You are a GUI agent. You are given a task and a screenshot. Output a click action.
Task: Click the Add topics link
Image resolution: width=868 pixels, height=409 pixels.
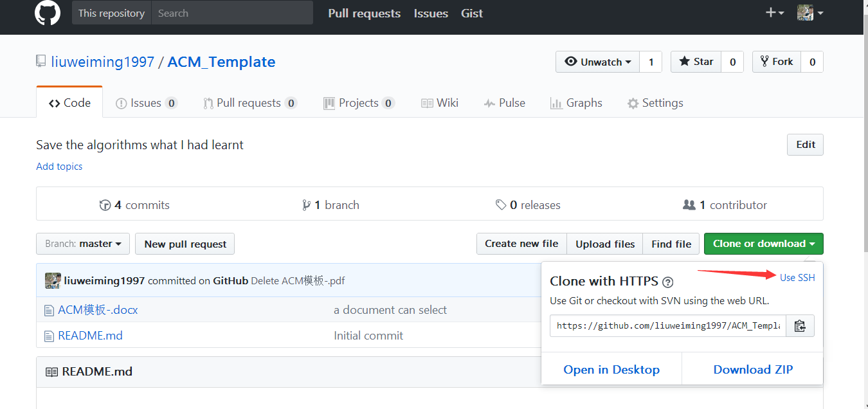[x=59, y=167]
